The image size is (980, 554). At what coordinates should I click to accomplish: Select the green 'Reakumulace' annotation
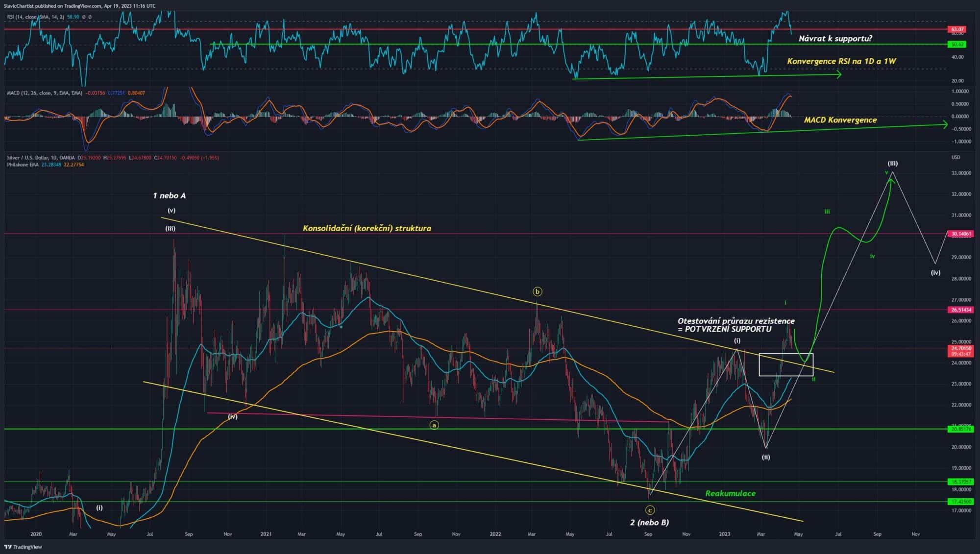click(x=730, y=493)
